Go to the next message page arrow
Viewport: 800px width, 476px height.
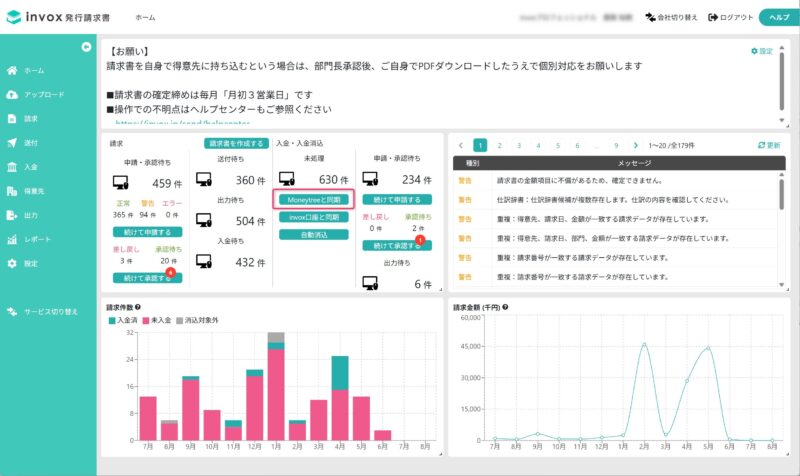636,145
